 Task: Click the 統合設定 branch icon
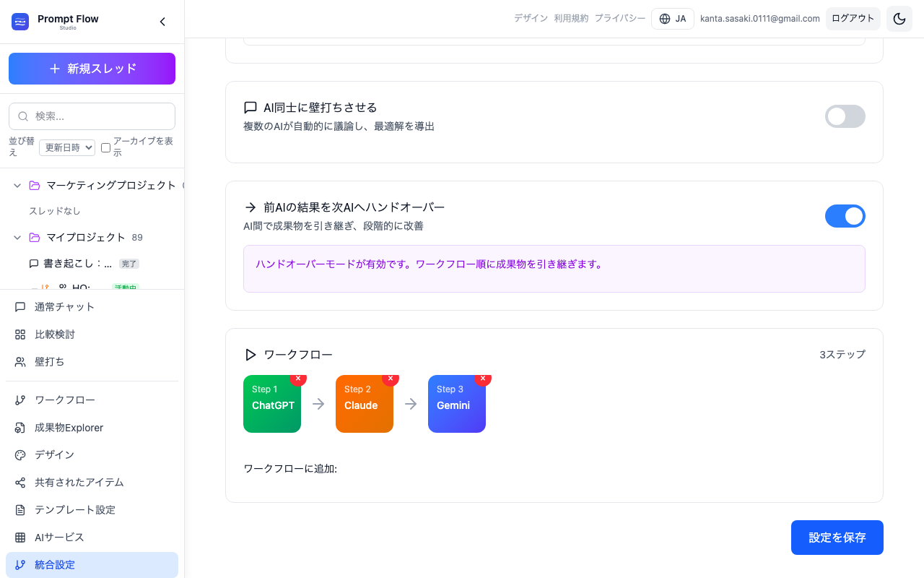[20, 565]
